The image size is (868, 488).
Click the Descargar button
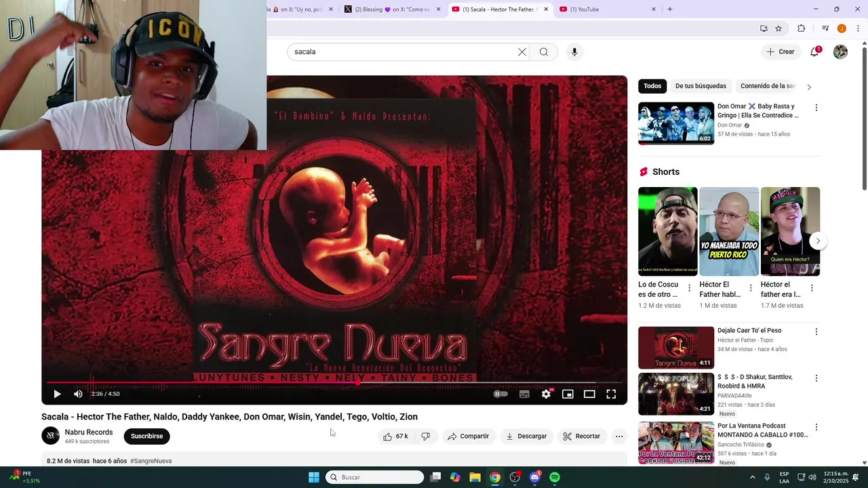526,436
